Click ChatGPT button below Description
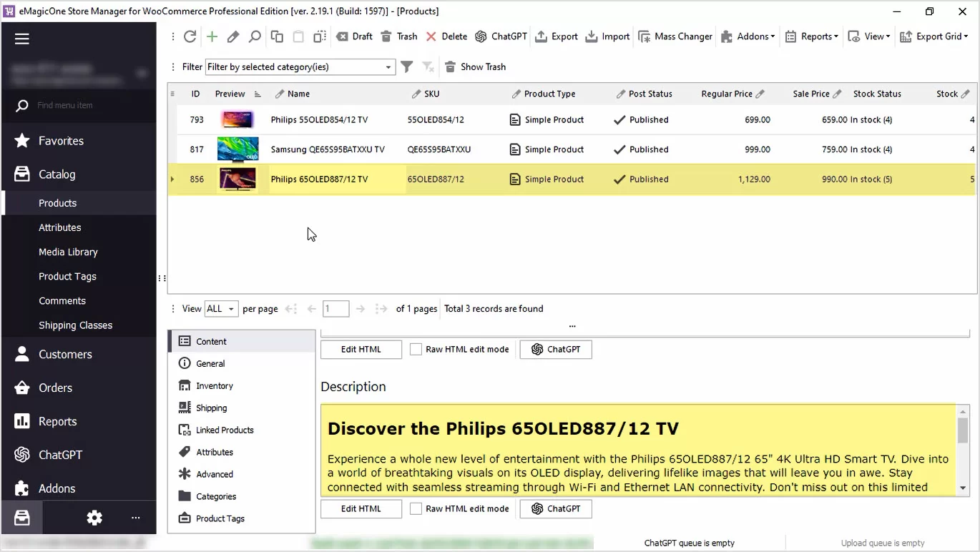The image size is (980, 552). pyautogui.click(x=555, y=509)
